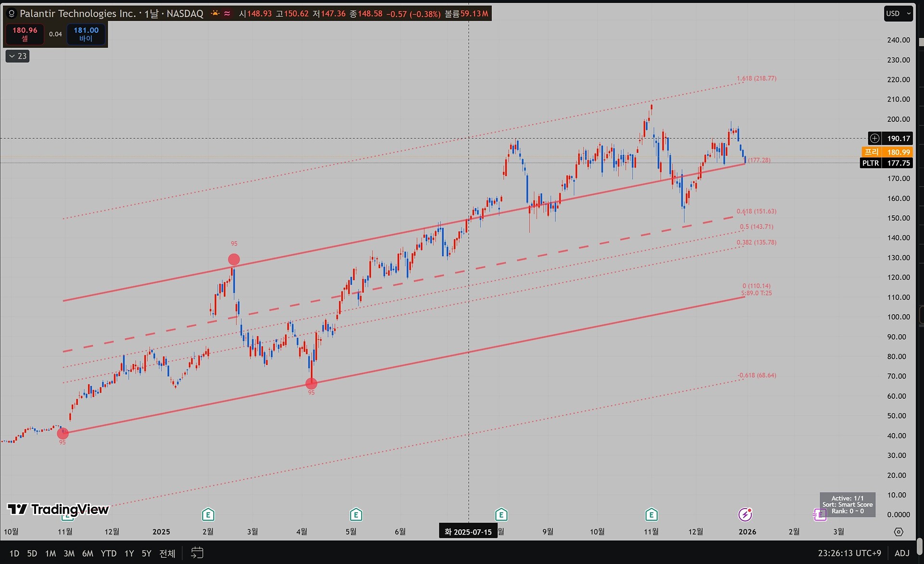
Task: Click the red channel anchor point at top
Action: 234,260
